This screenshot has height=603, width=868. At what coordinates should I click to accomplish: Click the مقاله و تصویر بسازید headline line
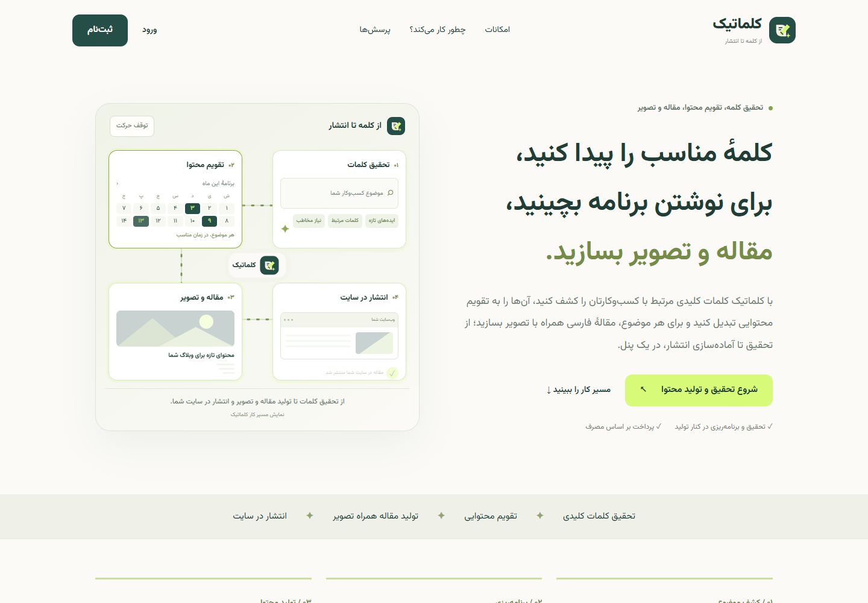point(659,251)
